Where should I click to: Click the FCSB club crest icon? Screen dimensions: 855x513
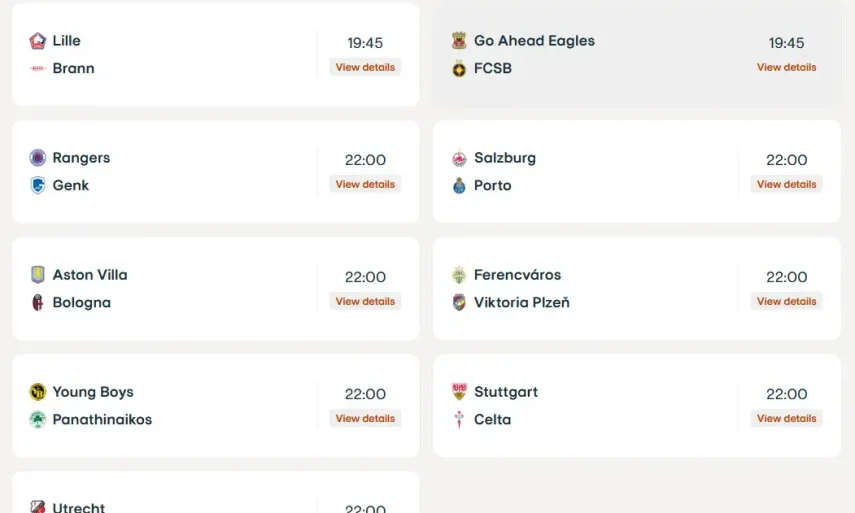[x=459, y=69]
